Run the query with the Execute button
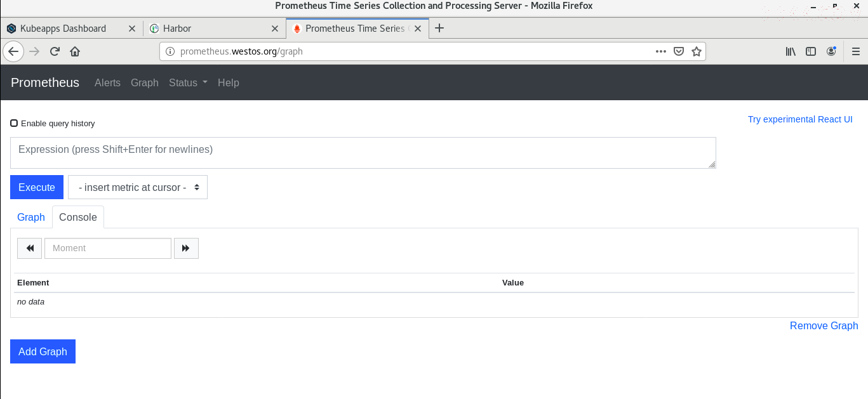Viewport: 868px width, 399px height. pyautogui.click(x=37, y=187)
